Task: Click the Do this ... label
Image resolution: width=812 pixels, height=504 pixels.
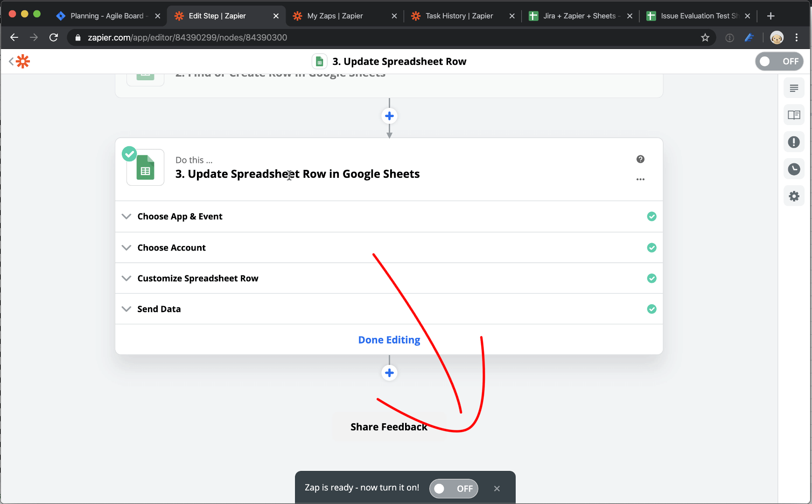Action: pos(194,160)
